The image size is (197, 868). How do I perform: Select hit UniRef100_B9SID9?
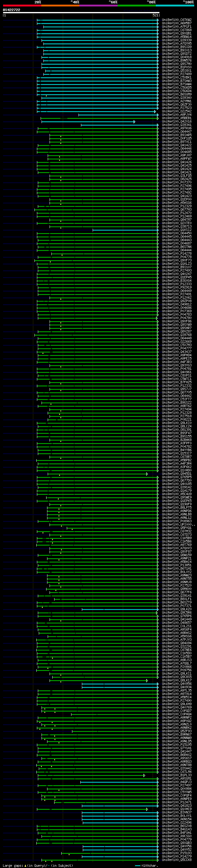click(x=177, y=47)
